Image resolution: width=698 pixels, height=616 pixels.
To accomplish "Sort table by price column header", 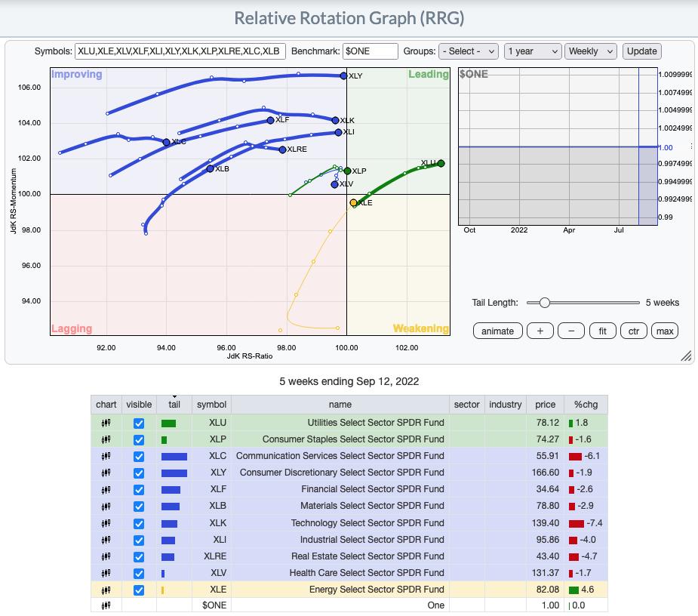I will point(546,405).
